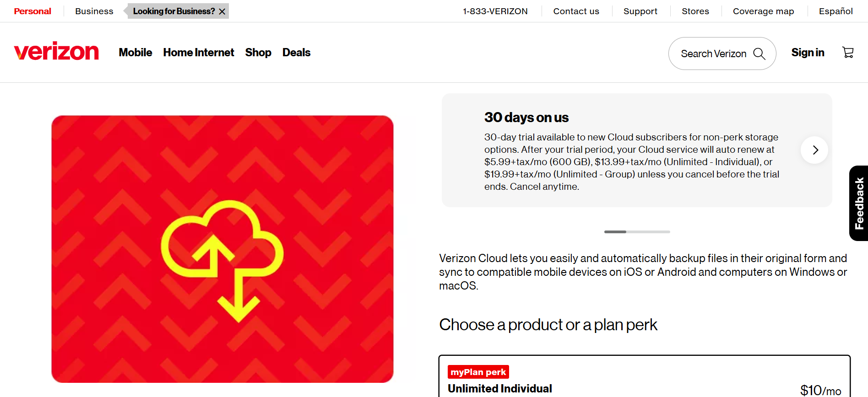
Task: Switch to the Personal view
Action: (x=32, y=11)
